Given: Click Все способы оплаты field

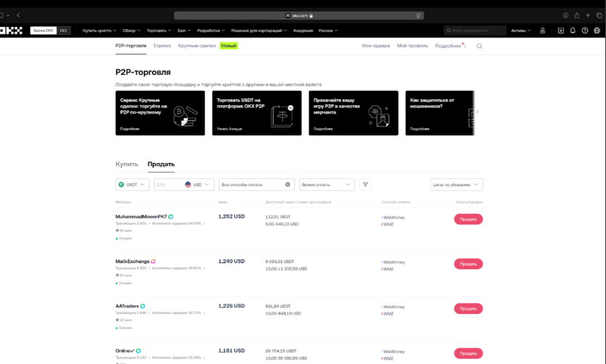Looking at the screenshot, I should (257, 184).
